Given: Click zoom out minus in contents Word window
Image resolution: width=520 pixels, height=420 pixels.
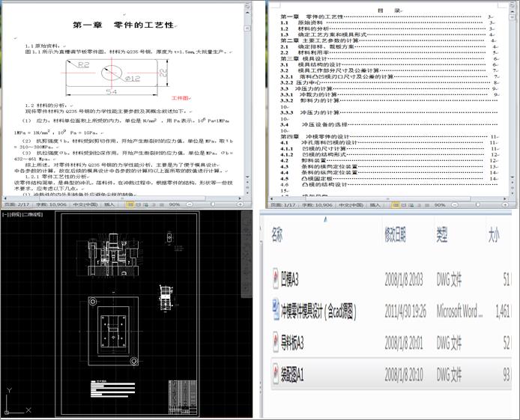Looking at the screenshot, I should tap(455, 205).
